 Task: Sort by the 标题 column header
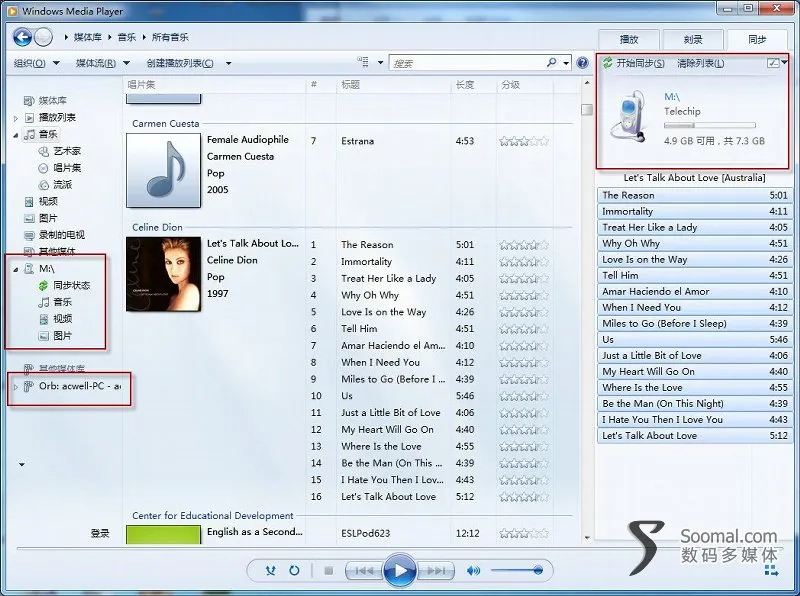[x=351, y=85]
